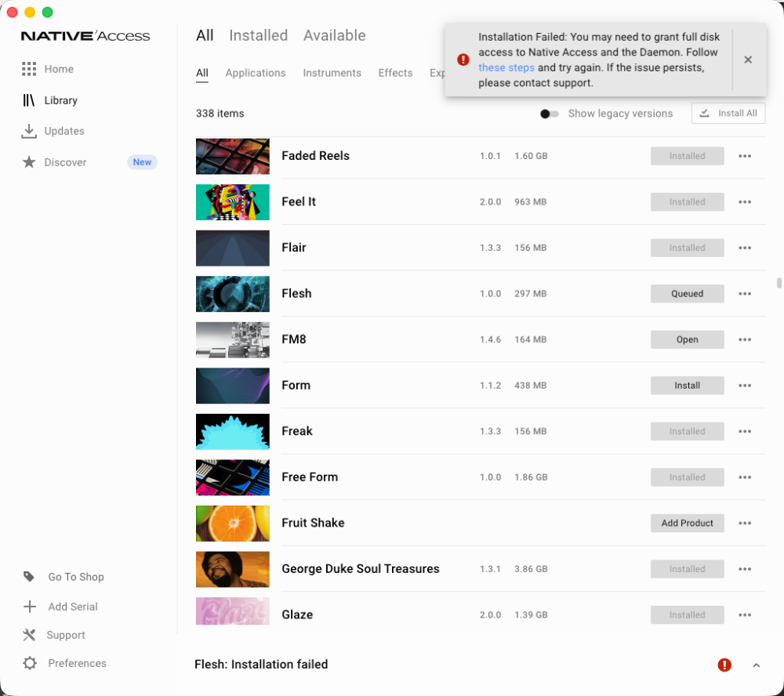The width and height of the screenshot is (784, 696).
Task: Click the Faded Reels thumbnail
Action: click(233, 156)
